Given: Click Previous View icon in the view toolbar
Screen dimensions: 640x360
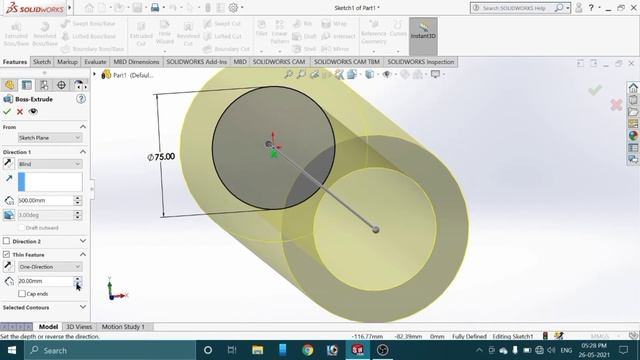Looking at the screenshot, I should coord(314,74).
